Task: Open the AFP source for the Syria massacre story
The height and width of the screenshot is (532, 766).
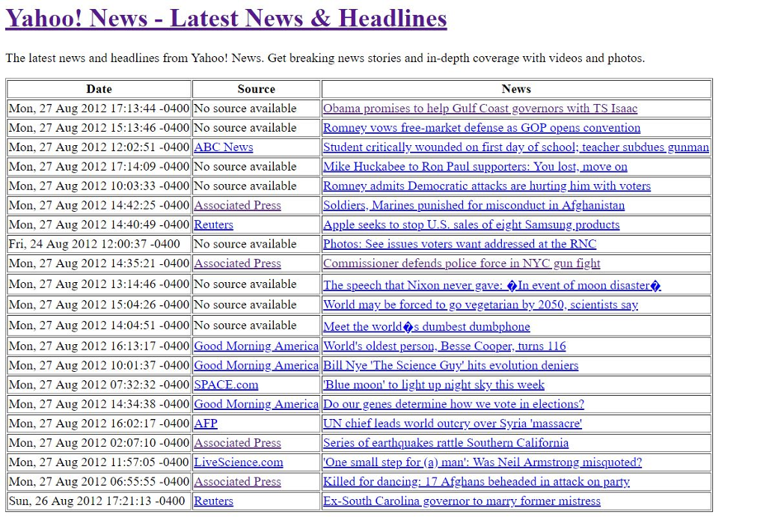Action: coord(205,424)
